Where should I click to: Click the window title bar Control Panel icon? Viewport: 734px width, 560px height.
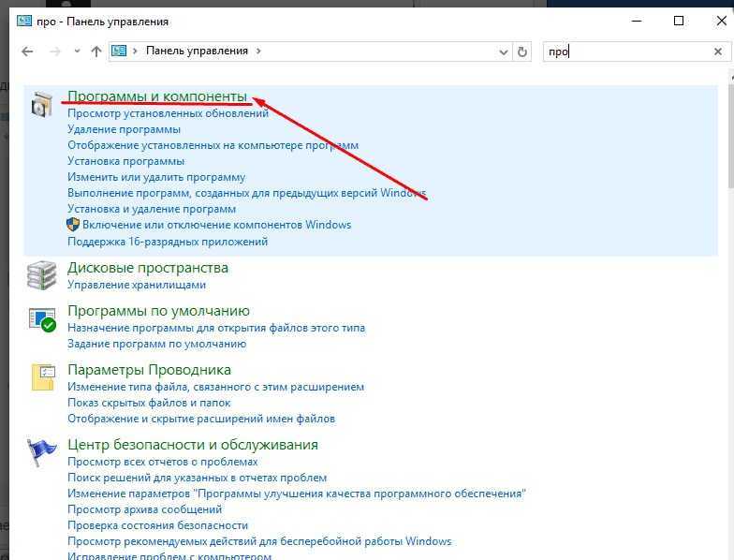coord(24,21)
